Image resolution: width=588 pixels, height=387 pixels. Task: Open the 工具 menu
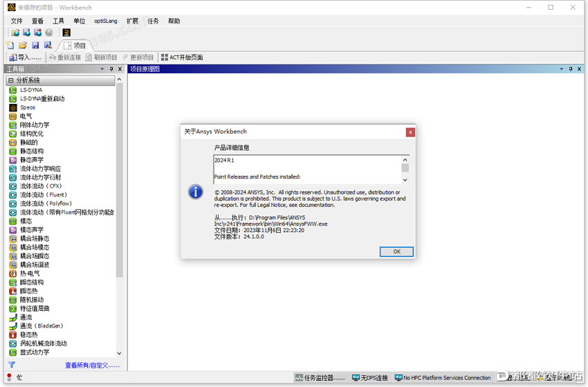point(59,21)
